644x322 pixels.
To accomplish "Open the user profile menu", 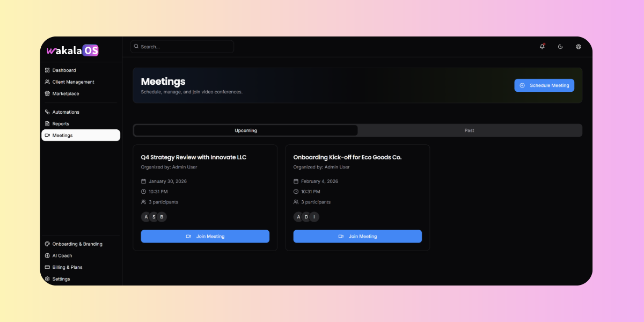I will (578, 47).
